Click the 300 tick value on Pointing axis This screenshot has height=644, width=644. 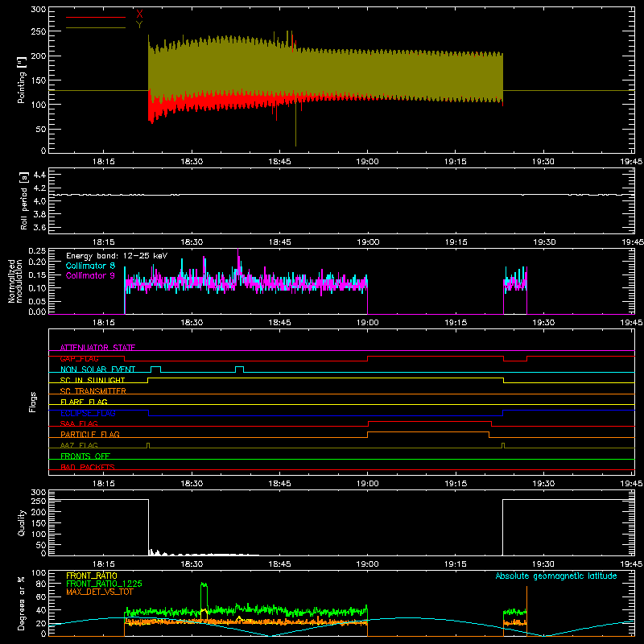point(39,9)
